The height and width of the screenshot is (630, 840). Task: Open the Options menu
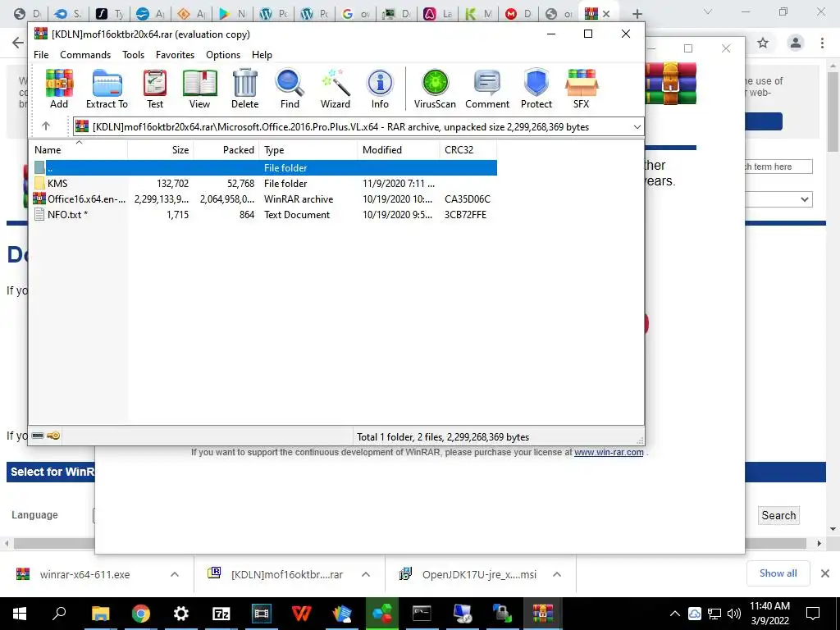(223, 55)
